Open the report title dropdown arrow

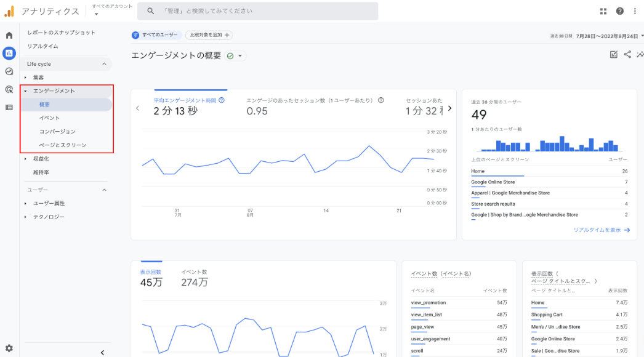[240, 56]
